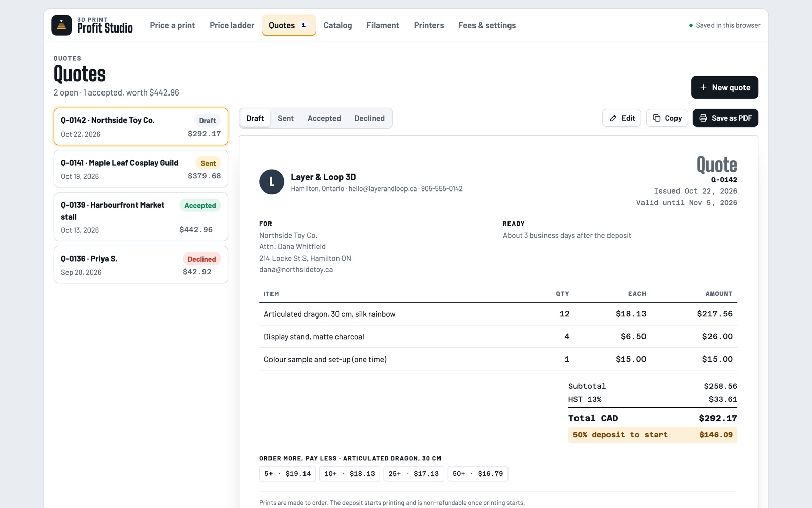Click the printer icon on Save as PDF
This screenshot has width=812, height=508.
point(703,118)
